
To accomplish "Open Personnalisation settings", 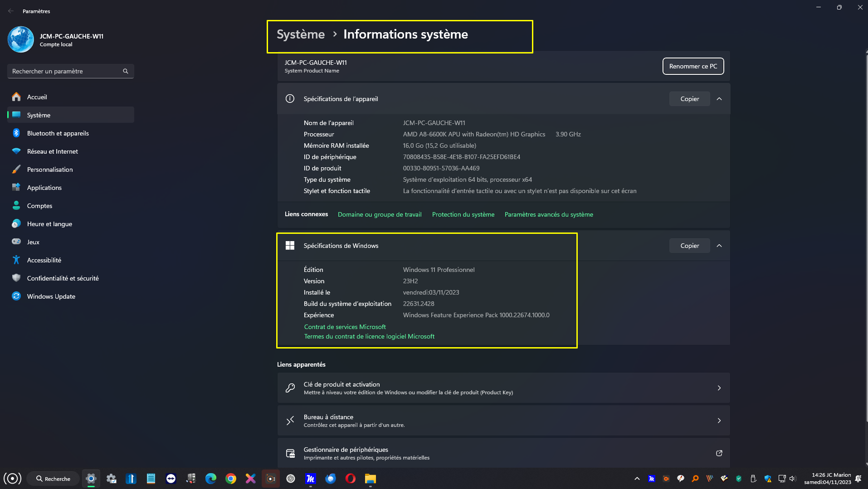I will (x=71, y=169).
